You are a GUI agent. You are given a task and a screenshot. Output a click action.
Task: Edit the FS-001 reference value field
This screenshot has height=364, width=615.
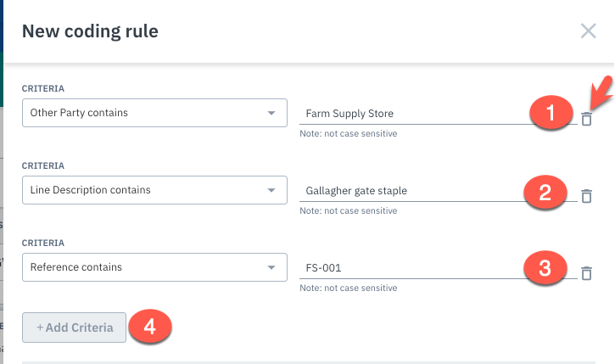pyautogui.click(x=407, y=268)
